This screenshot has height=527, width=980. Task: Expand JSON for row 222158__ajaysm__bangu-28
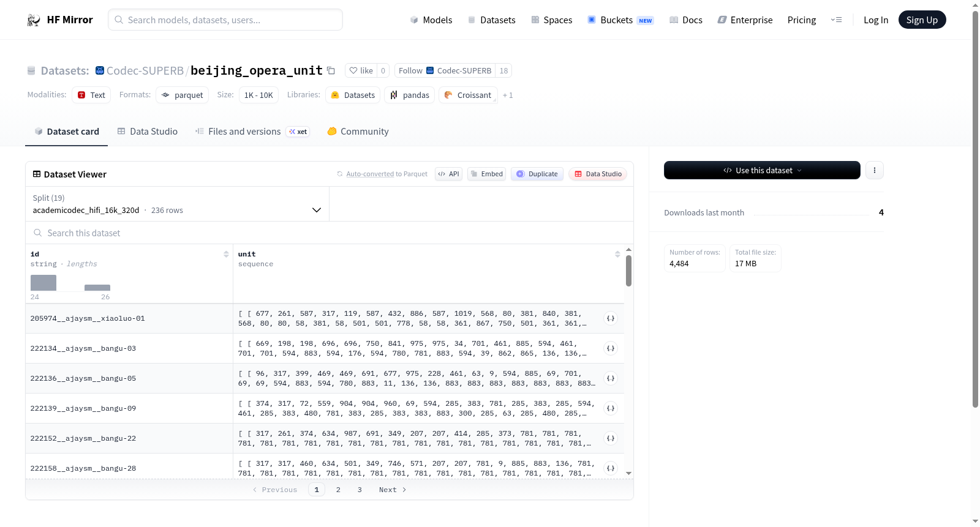611,468
